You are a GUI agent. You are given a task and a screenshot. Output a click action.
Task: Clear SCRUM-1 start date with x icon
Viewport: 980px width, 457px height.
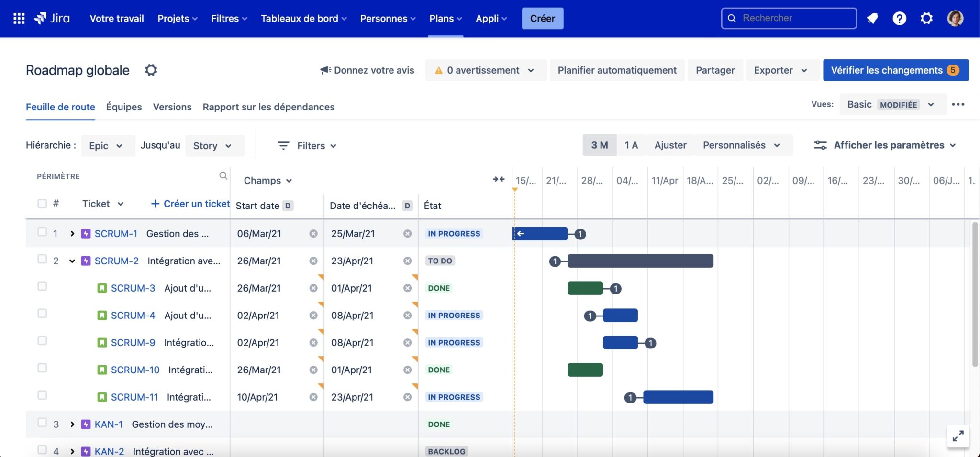313,233
